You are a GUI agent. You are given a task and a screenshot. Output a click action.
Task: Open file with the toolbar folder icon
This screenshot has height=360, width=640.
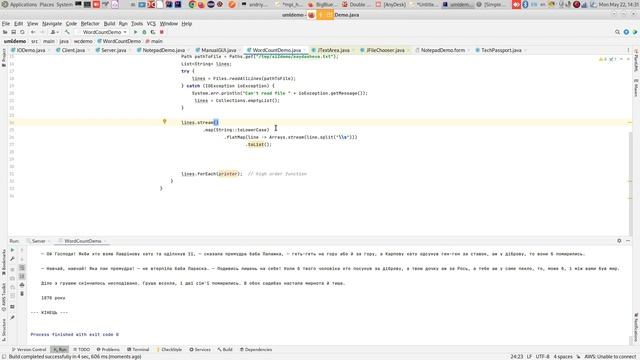pyautogui.click(x=5, y=32)
